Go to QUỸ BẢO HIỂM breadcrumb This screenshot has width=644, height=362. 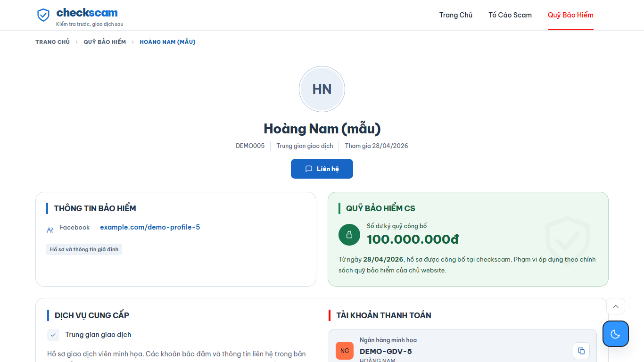(105, 42)
